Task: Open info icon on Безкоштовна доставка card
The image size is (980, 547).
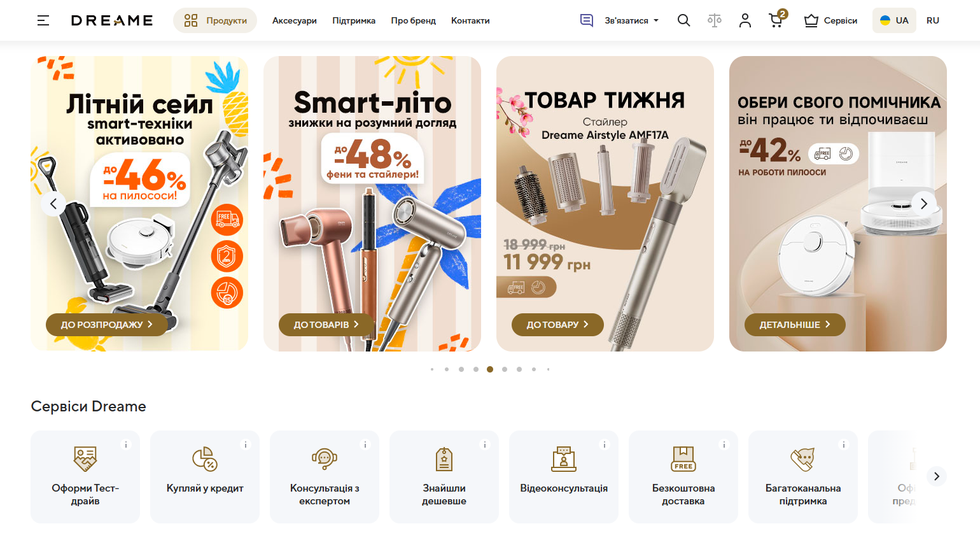Action: pos(724,444)
